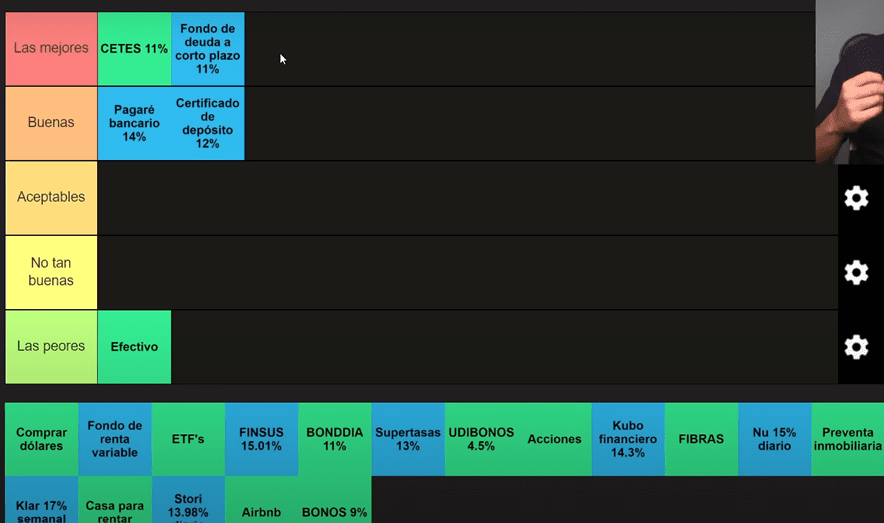884x523 pixels.
Task: Open settings gear for No tan buenas row
Action: point(856,272)
